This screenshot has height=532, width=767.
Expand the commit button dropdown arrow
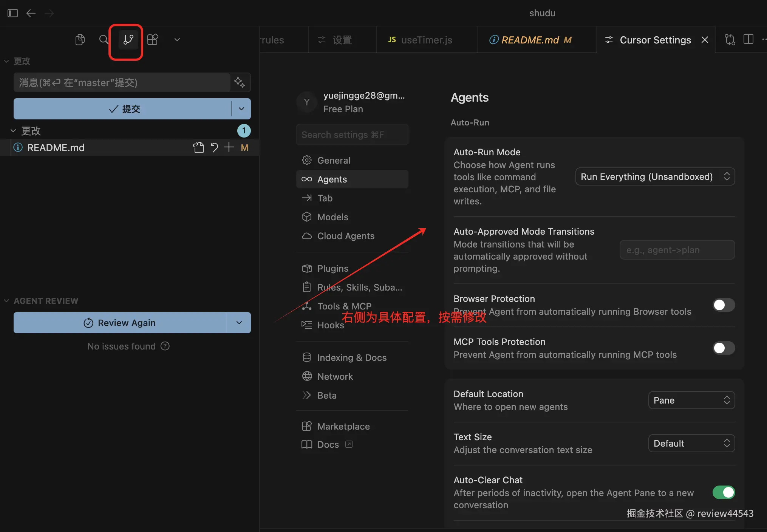coord(241,109)
